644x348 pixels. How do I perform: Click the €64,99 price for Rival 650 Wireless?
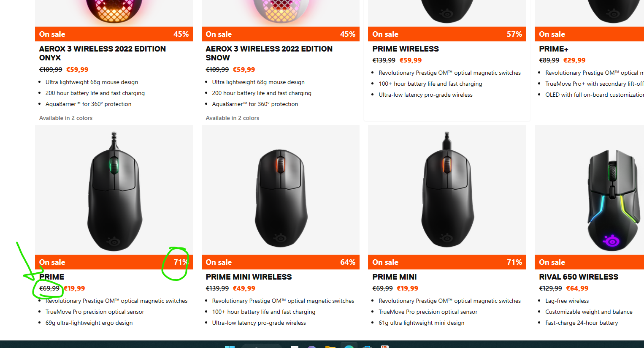[x=577, y=288]
